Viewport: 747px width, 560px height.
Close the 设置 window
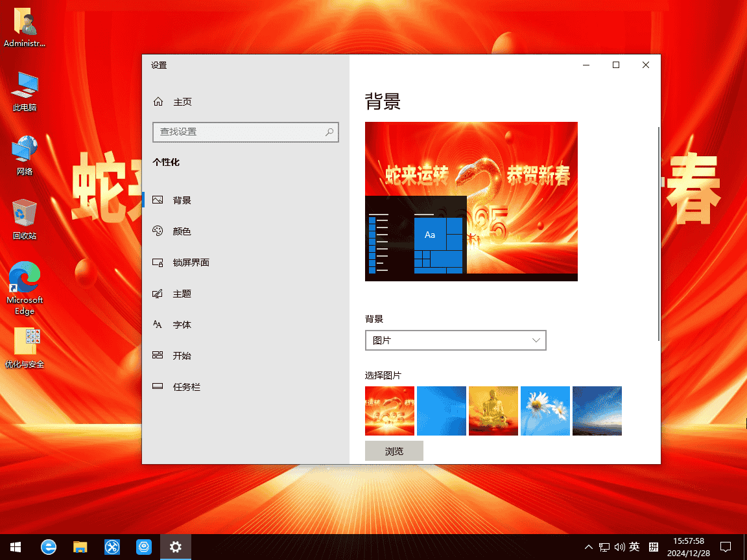point(646,65)
